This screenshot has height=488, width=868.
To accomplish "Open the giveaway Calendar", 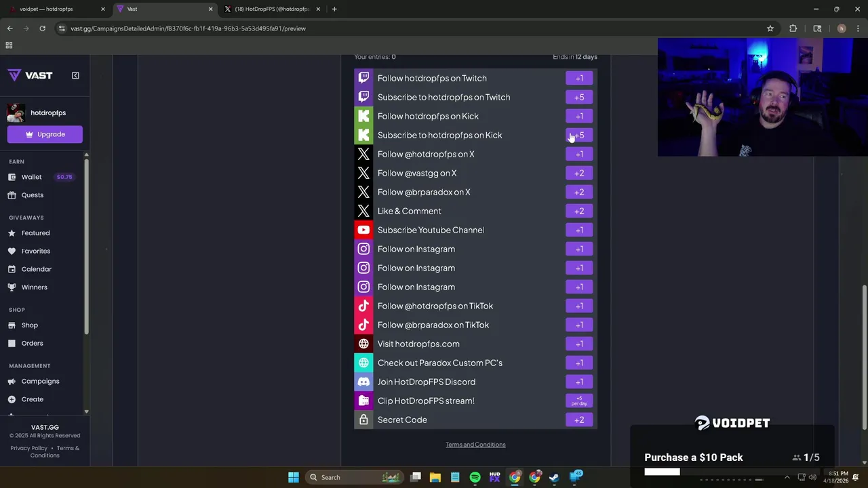I will [36, 269].
